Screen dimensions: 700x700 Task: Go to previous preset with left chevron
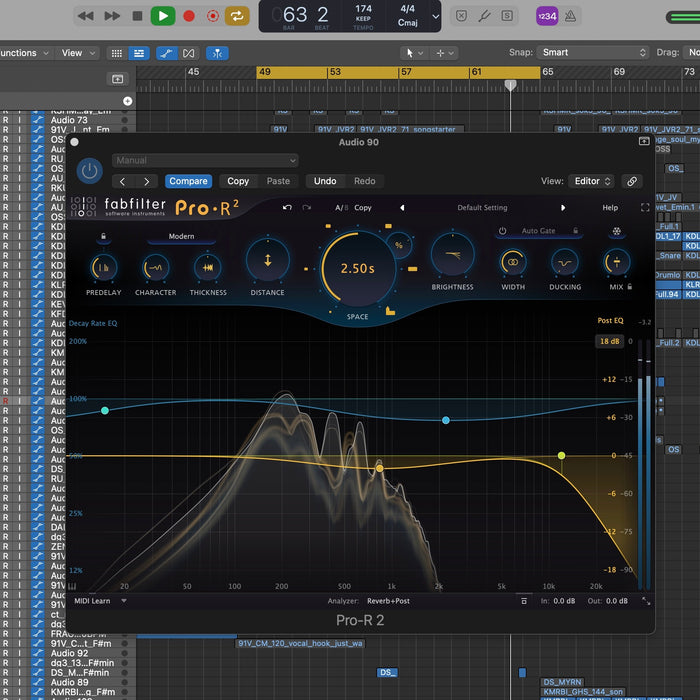[x=122, y=181]
